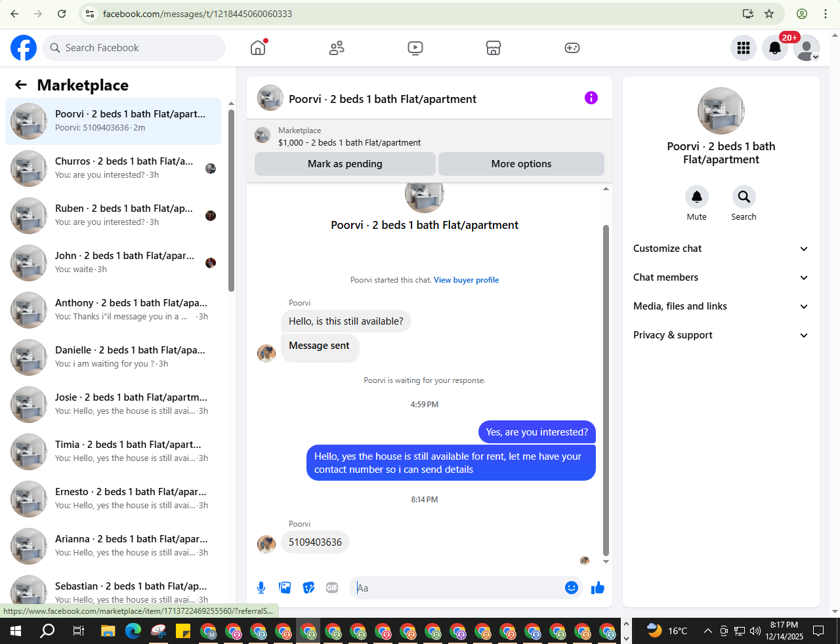Open the $1,000 Marketplace listing banner

pyautogui.click(x=429, y=136)
